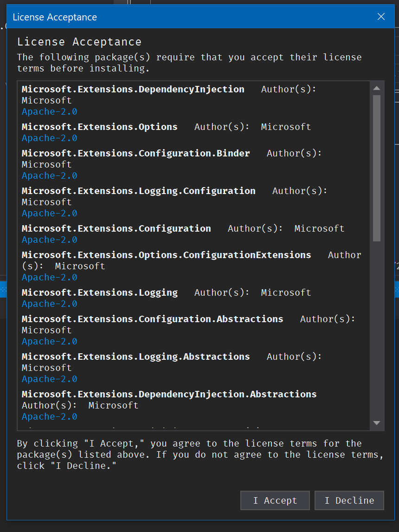Viewport: 399px width, 532px height.
Task: Open Apache-2.0 license under Microsoft.Extensions.Logging
Action: point(50,304)
